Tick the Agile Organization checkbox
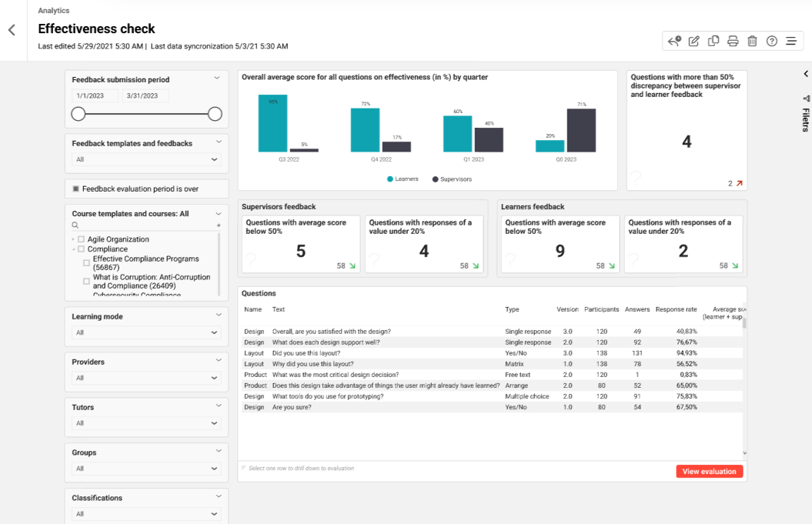The height and width of the screenshot is (524, 812). (82, 239)
